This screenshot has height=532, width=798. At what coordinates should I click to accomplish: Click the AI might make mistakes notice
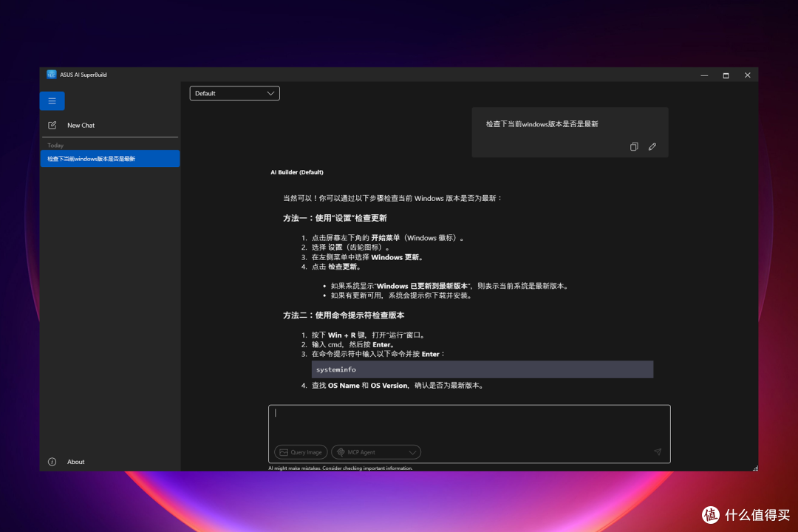341,468
